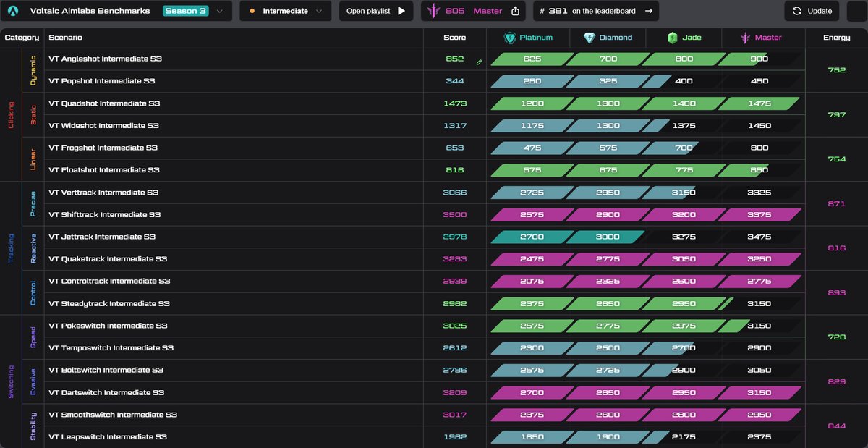
Task: Click the Angleshot score 852
Action: click(x=455, y=59)
